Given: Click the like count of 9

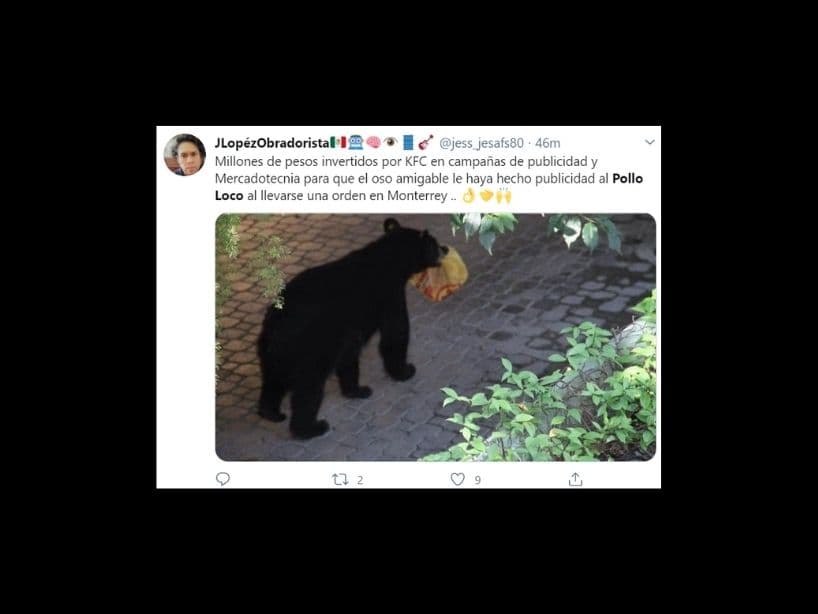Looking at the screenshot, I should coord(477,479).
